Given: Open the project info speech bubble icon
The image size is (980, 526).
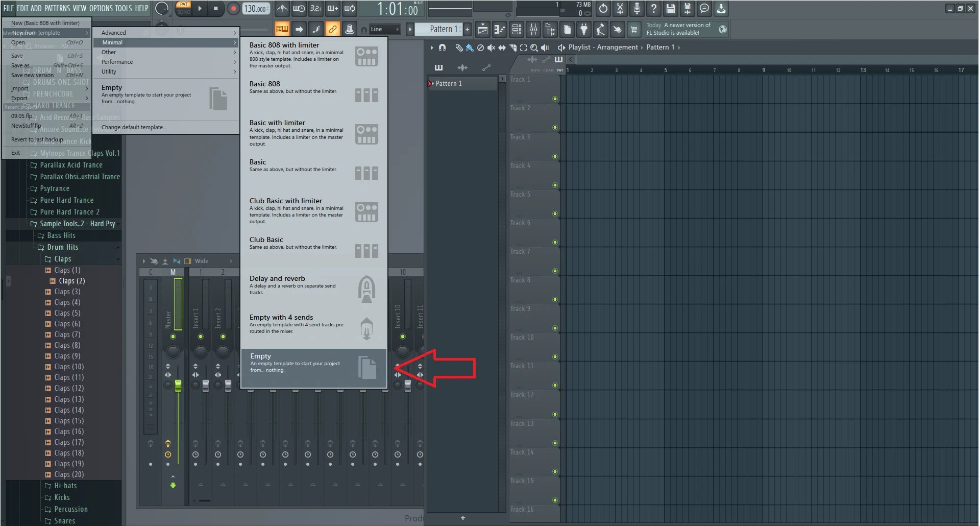Looking at the screenshot, I should click(704, 9).
